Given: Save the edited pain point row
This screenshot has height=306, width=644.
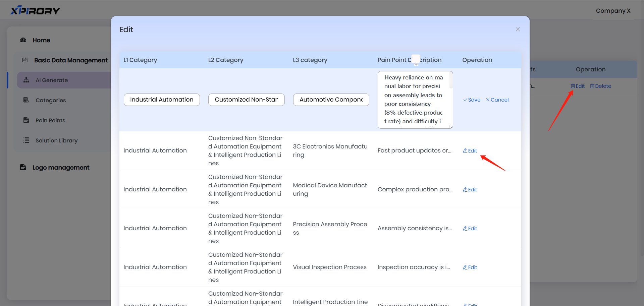Looking at the screenshot, I should point(472,100).
